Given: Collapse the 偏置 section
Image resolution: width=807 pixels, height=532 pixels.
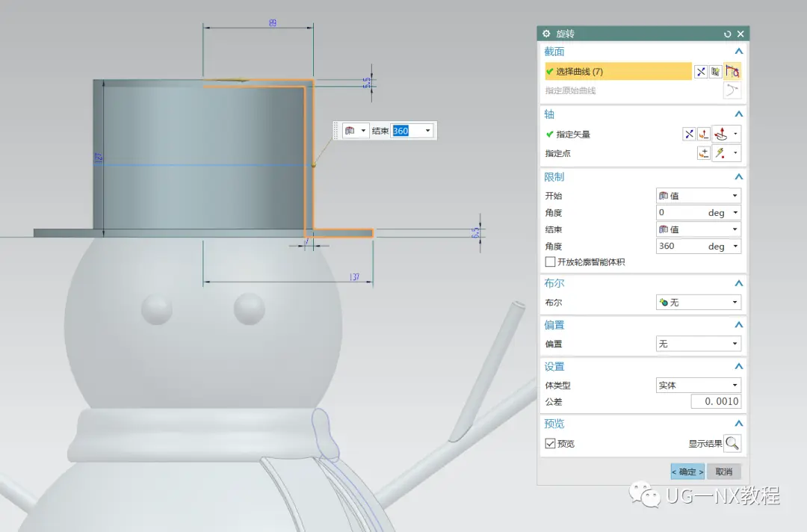Looking at the screenshot, I should (x=738, y=325).
